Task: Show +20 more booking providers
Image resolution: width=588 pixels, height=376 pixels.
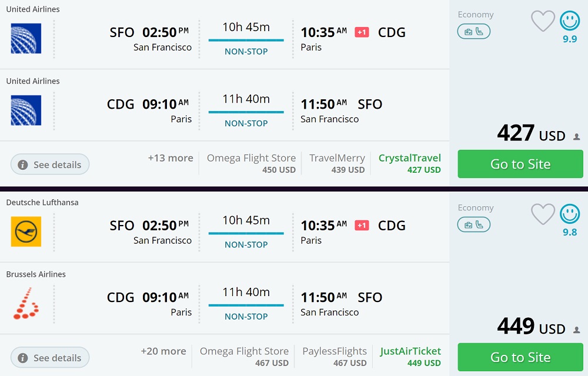Action: (x=163, y=351)
